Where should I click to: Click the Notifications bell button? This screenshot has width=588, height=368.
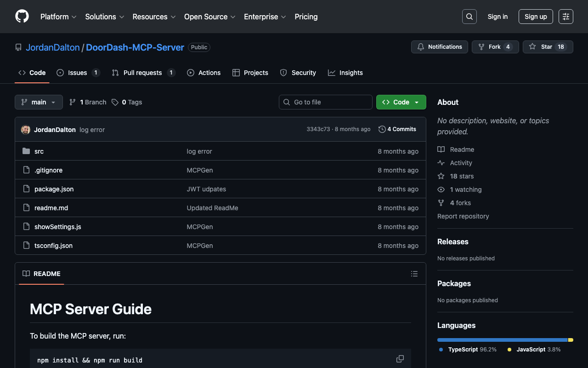[440, 47]
